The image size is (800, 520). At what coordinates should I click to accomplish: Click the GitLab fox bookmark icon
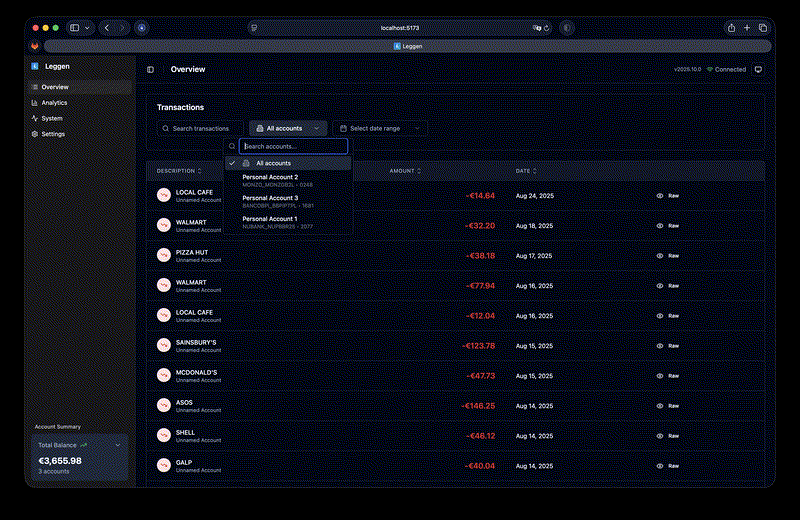(35, 46)
